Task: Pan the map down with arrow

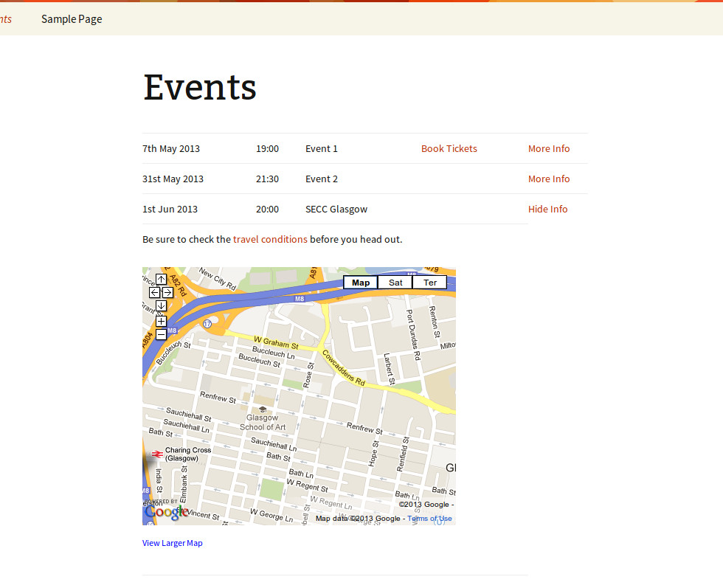Action: [161, 305]
